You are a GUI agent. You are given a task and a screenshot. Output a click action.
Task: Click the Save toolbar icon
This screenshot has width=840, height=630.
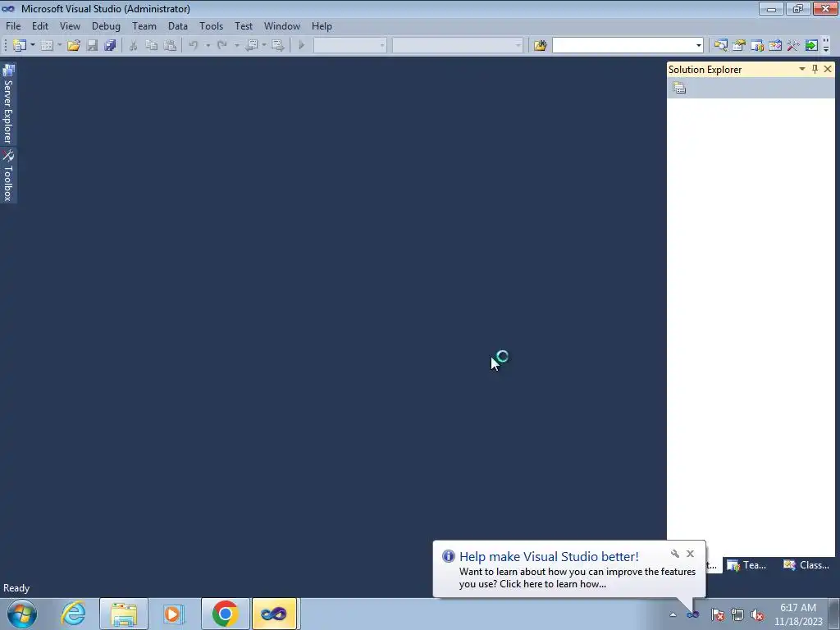point(92,46)
